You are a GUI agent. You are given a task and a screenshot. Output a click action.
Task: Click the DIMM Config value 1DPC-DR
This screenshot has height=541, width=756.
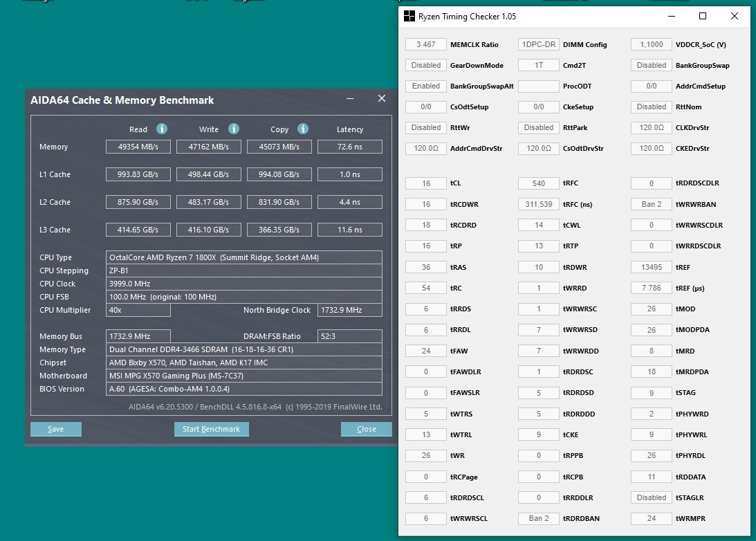point(539,44)
